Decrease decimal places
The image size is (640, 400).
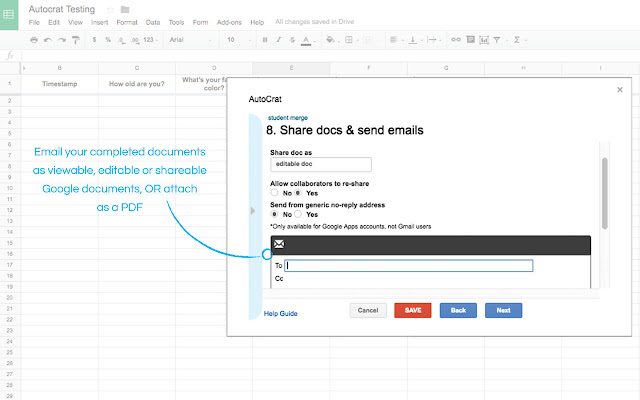coord(121,40)
